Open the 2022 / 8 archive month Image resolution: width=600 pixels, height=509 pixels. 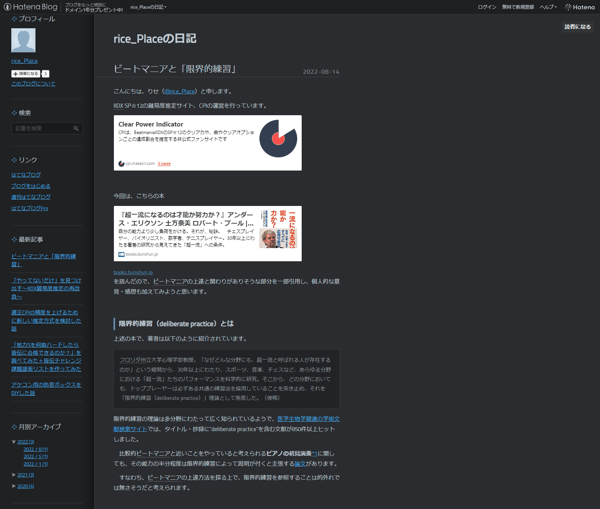(36, 449)
